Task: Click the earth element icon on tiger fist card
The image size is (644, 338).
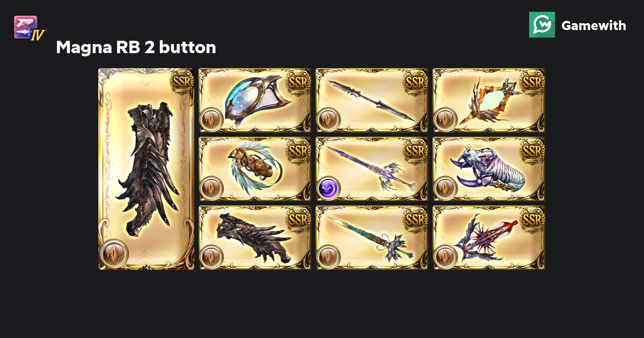Action: (445, 188)
